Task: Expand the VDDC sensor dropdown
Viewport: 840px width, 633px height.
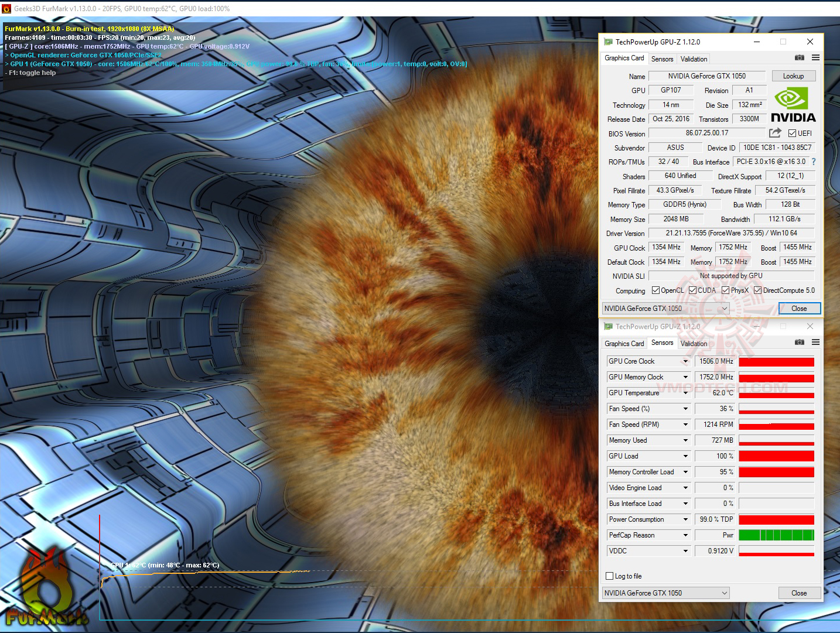Action: click(x=685, y=551)
